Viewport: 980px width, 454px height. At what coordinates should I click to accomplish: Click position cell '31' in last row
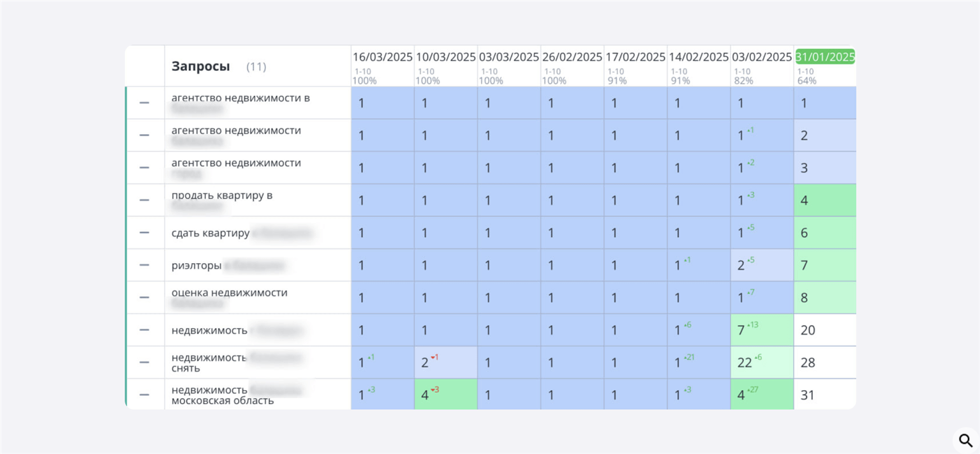coord(825,395)
